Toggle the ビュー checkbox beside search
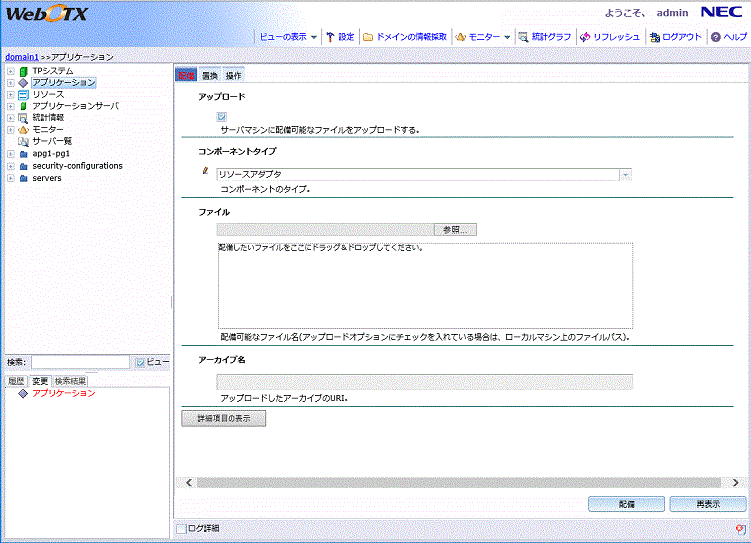The width and height of the screenshot is (751, 543). (x=141, y=362)
